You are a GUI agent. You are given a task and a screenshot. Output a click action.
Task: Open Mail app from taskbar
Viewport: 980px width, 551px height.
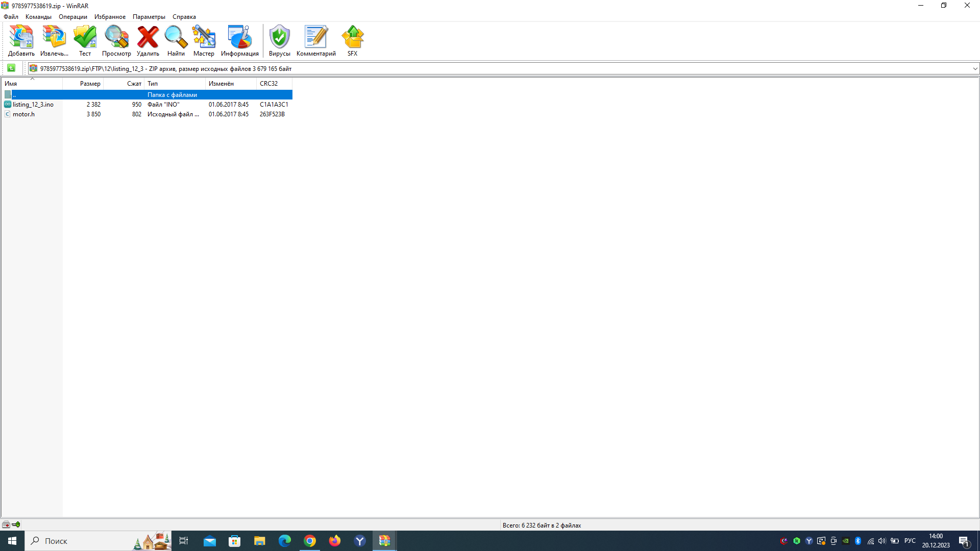[x=210, y=541]
